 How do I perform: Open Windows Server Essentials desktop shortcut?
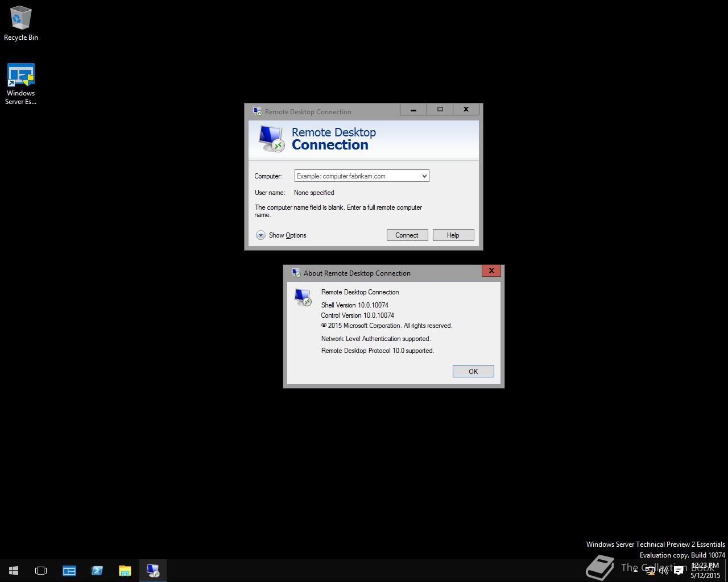21,84
